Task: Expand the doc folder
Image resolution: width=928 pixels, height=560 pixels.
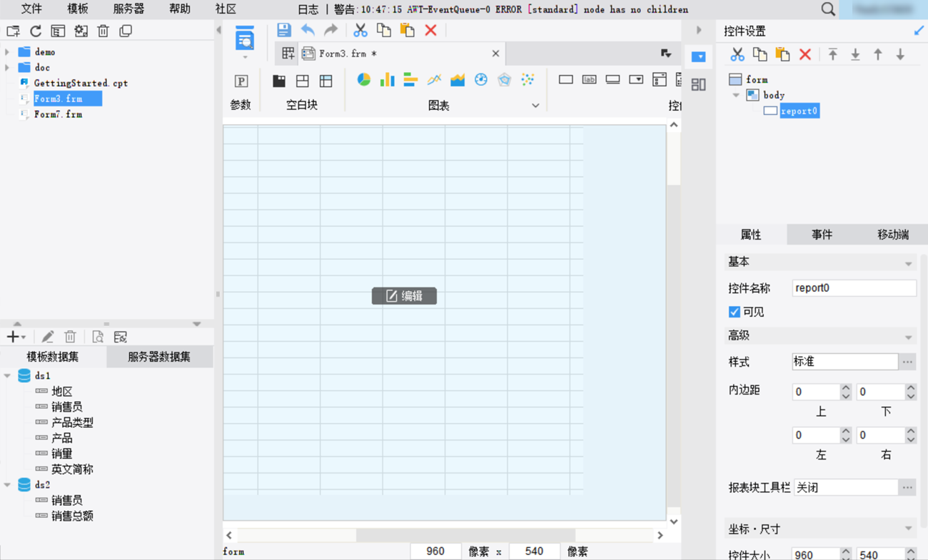Action: point(8,68)
